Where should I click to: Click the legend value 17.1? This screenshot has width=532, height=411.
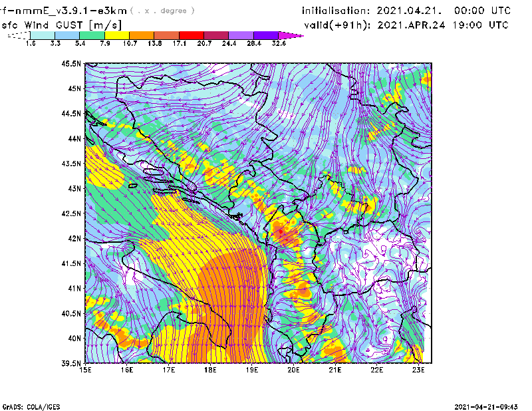click(180, 43)
